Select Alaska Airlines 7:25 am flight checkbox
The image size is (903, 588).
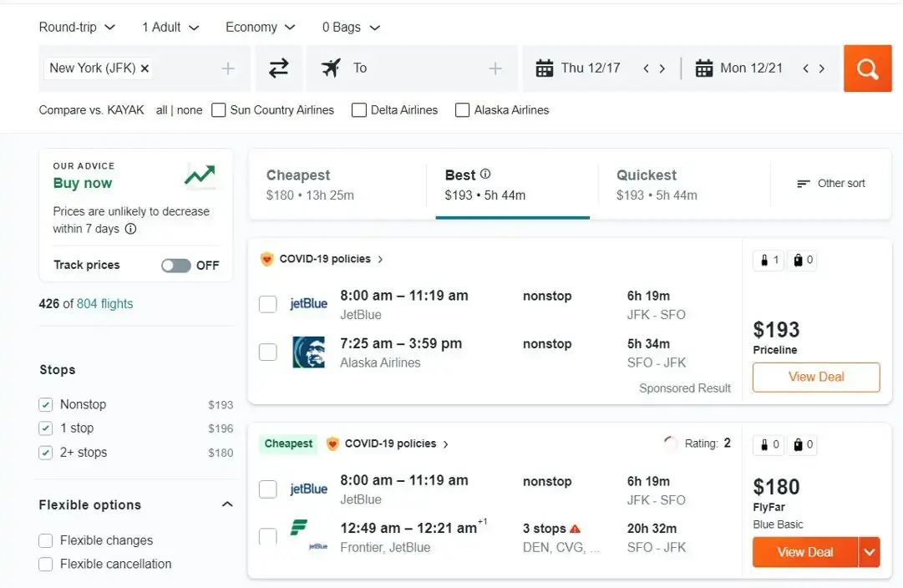click(268, 352)
